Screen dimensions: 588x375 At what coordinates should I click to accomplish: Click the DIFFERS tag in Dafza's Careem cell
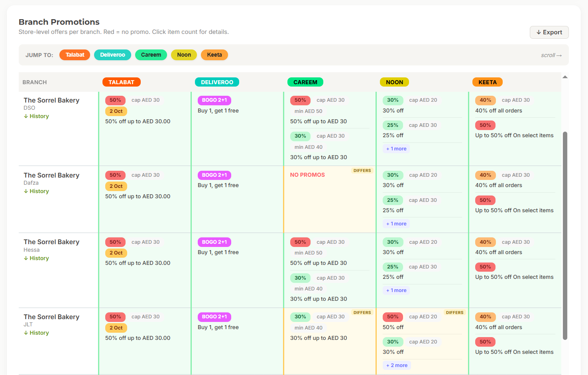coord(362,171)
